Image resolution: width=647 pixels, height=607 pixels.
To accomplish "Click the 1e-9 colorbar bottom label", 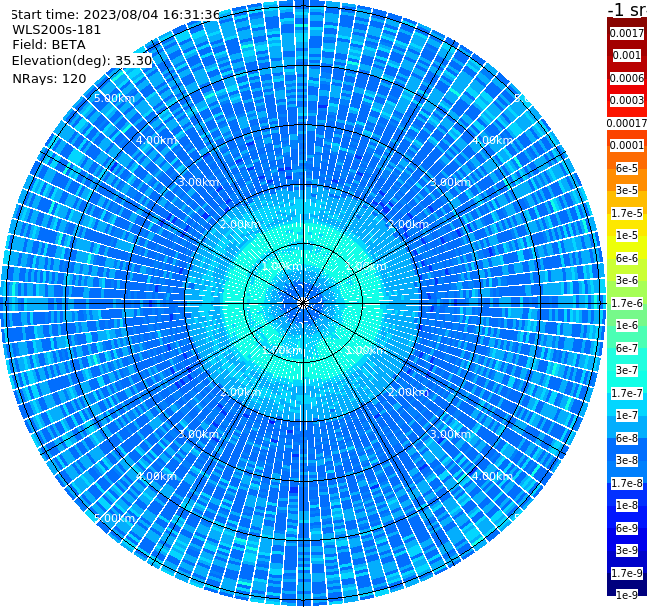I will (x=627, y=595).
